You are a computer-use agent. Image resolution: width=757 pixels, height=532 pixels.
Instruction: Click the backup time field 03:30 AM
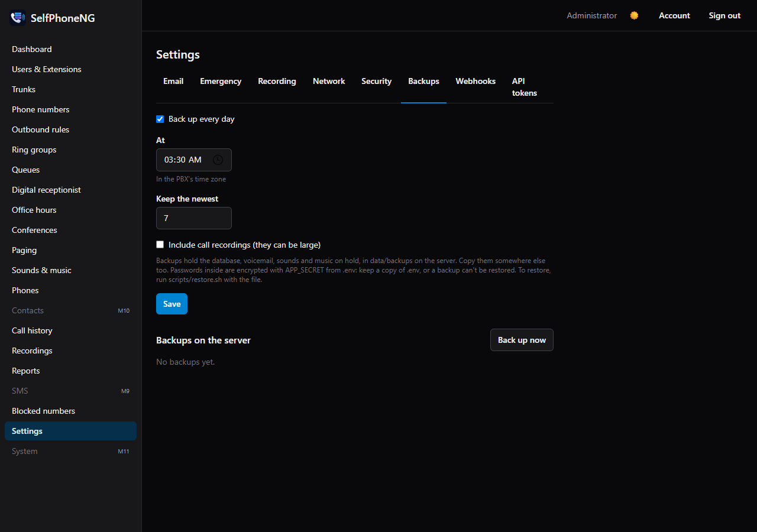(194, 160)
